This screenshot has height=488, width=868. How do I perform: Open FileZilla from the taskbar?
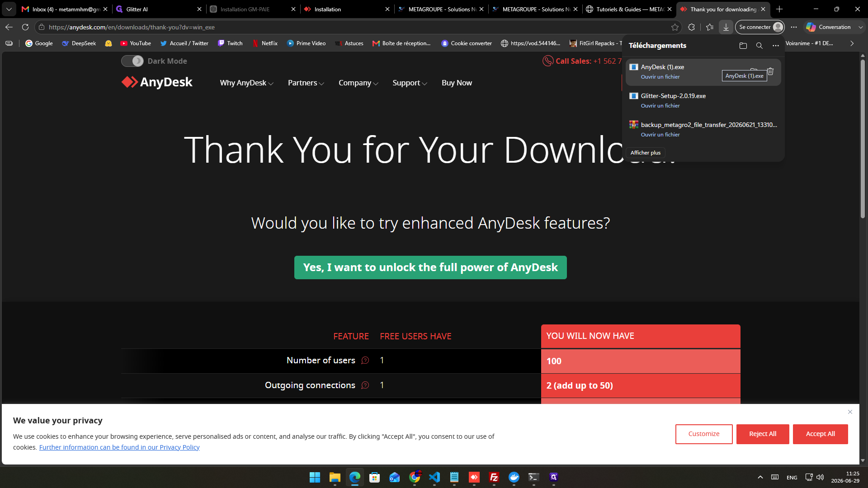pyautogui.click(x=494, y=477)
